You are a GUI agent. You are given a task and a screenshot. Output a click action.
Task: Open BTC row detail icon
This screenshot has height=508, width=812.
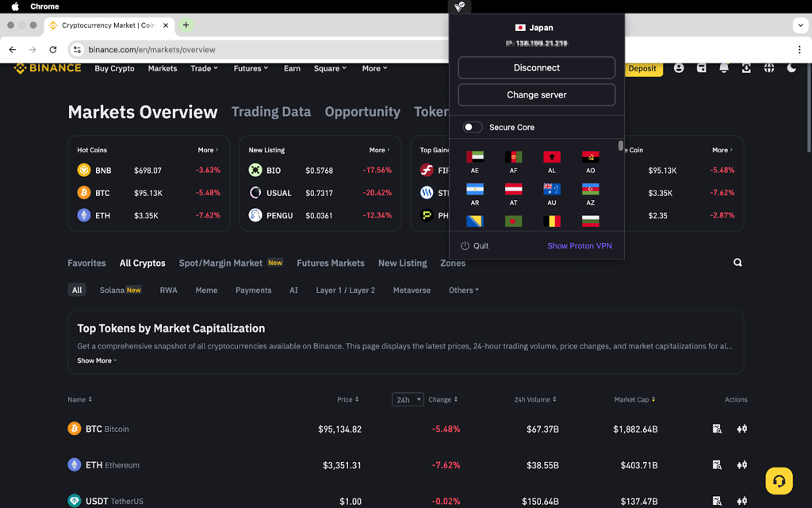pos(717,429)
